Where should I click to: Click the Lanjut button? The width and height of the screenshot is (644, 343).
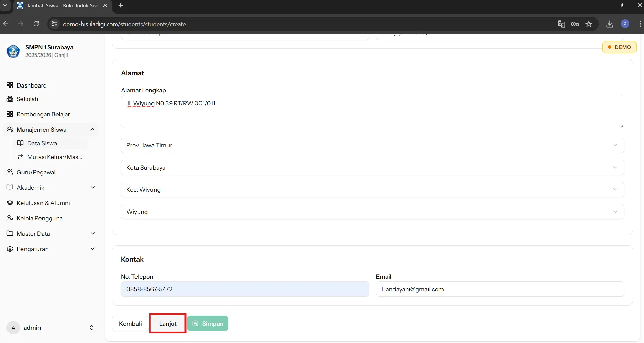[x=168, y=324]
